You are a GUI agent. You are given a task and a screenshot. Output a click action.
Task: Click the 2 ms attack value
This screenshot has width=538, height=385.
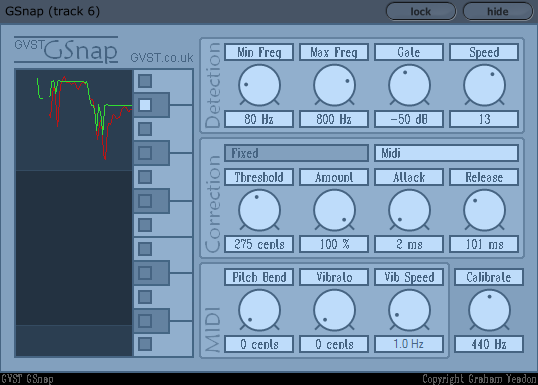(x=409, y=244)
